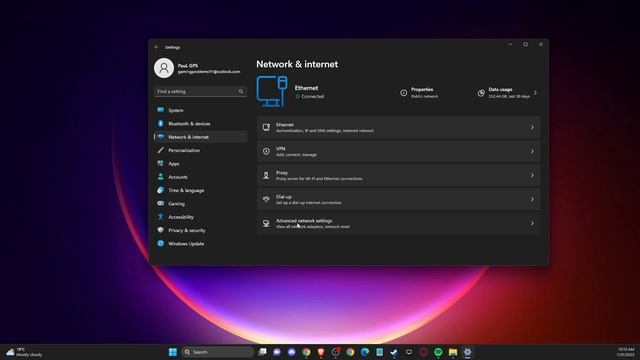640x360 pixels.
Task: Open Data usage details
Action: [x=507, y=93]
